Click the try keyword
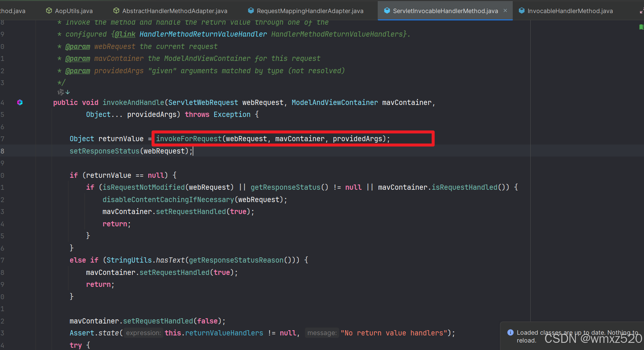This screenshot has height=350, width=644. [x=76, y=345]
